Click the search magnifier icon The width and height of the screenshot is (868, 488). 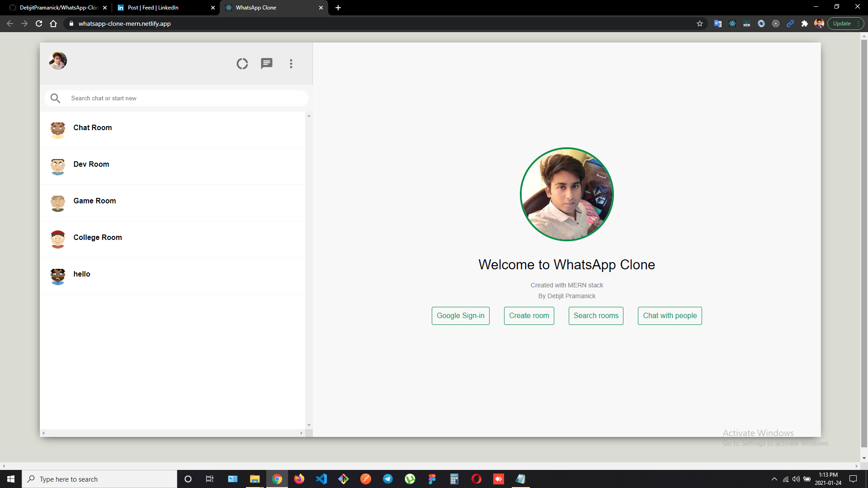[55, 98]
